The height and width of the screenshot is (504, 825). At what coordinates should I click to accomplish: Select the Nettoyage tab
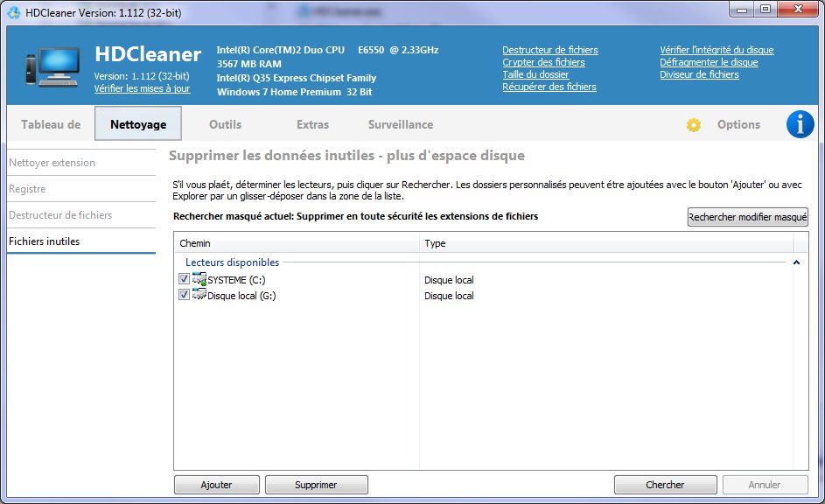138,123
